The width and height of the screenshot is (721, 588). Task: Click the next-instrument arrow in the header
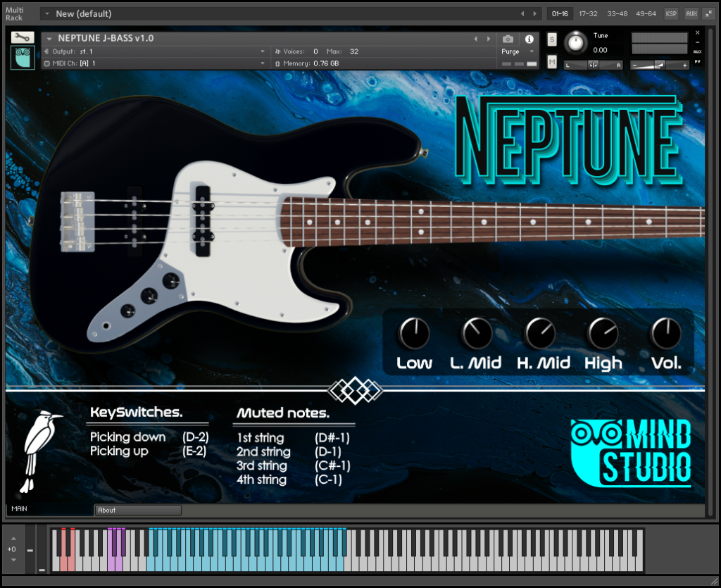489,39
